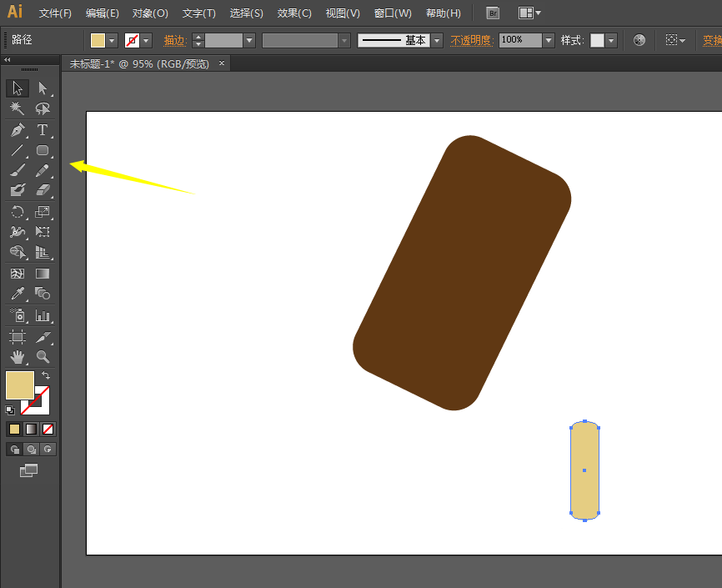Viewport: 722px width, 588px height.
Task: Switch paint mode to Gradient
Action: point(31,429)
